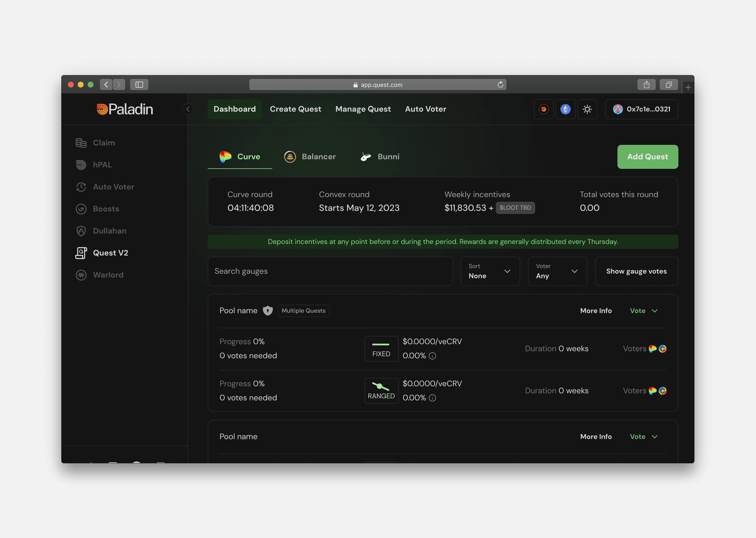Open More Info for the second pool

click(x=596, y=437)
